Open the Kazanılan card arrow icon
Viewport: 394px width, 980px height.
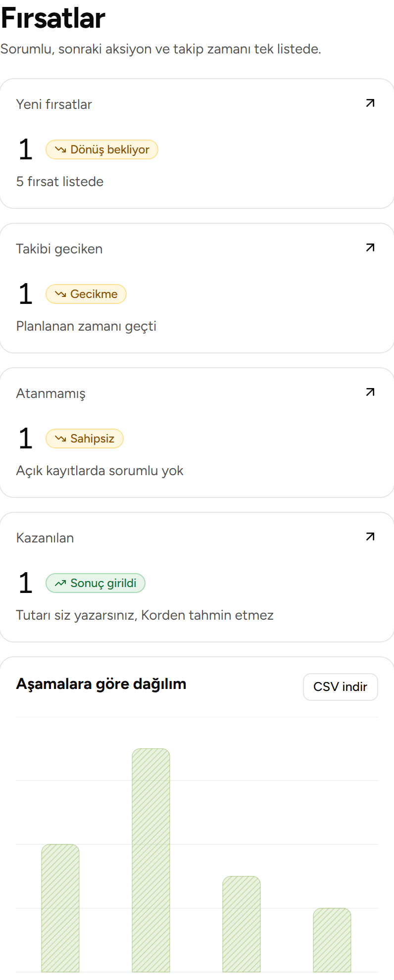click(x=370, y=537)
